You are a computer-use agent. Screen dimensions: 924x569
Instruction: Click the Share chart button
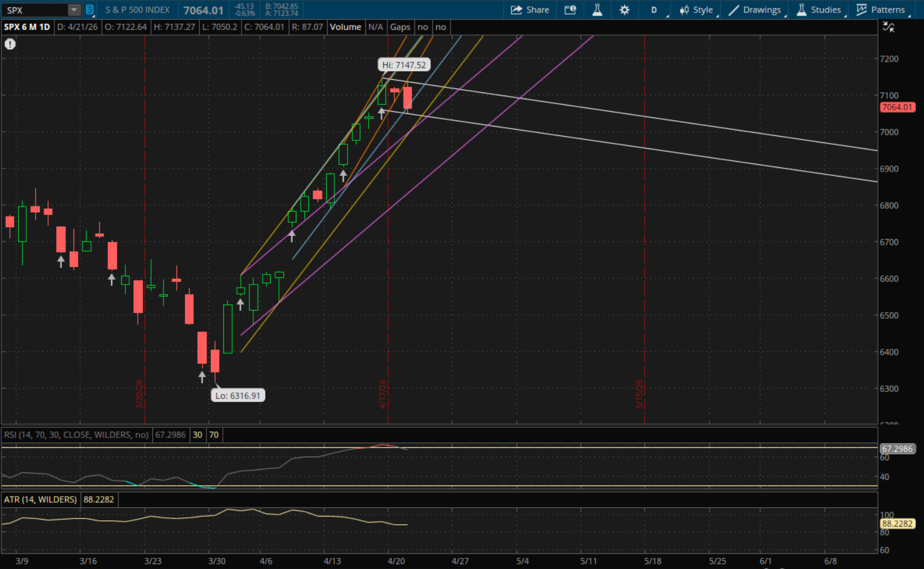[530, 10]
